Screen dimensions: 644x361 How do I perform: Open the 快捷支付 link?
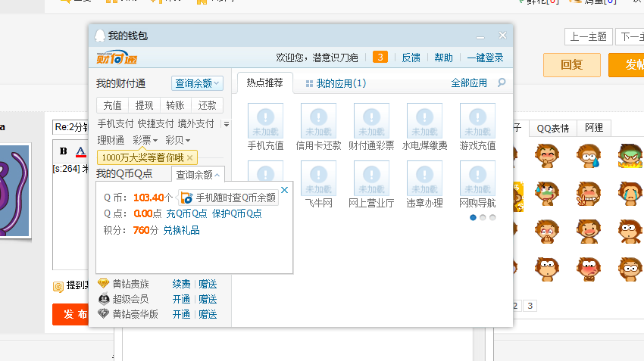[x=155, y=123]
